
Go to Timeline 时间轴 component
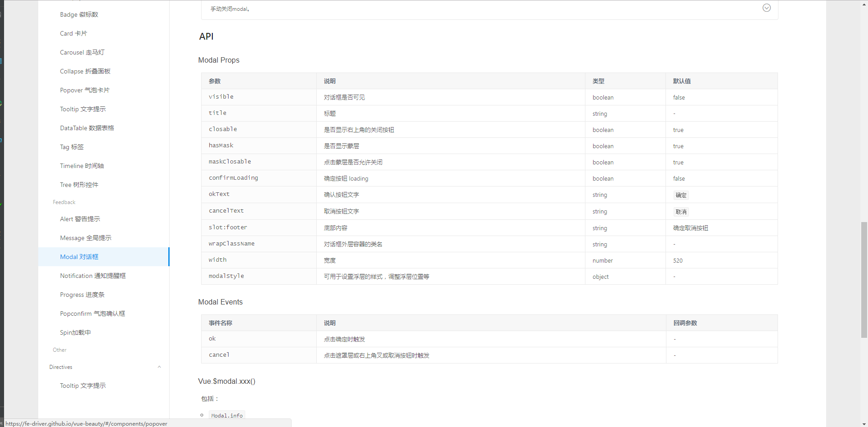[82, 166]
